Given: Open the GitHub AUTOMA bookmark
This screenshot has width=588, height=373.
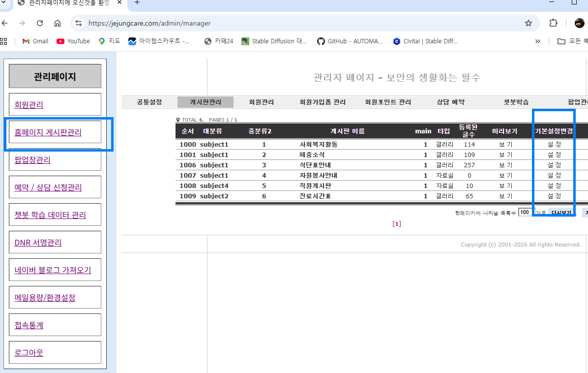Looking at the screenshot, I should [x=350, y=41].
